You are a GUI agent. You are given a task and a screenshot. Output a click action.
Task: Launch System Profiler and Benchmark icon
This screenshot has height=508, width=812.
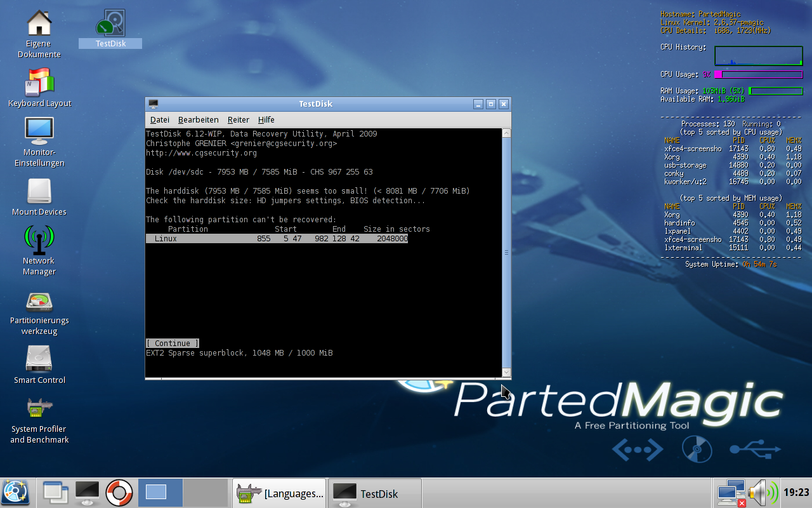tap(39, 419)
